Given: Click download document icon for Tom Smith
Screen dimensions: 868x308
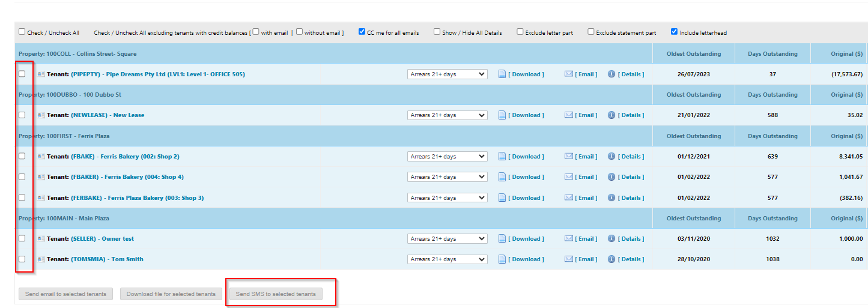Looking at the screenshot, I should (502, 259).
